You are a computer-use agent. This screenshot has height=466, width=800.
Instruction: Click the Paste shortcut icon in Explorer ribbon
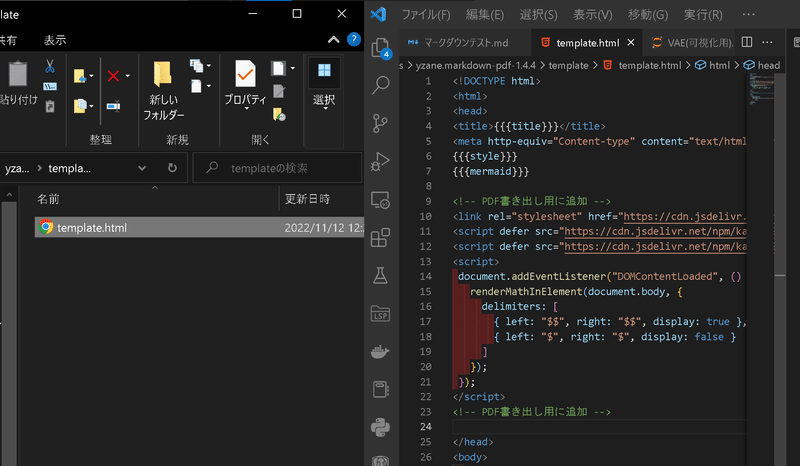49,106
